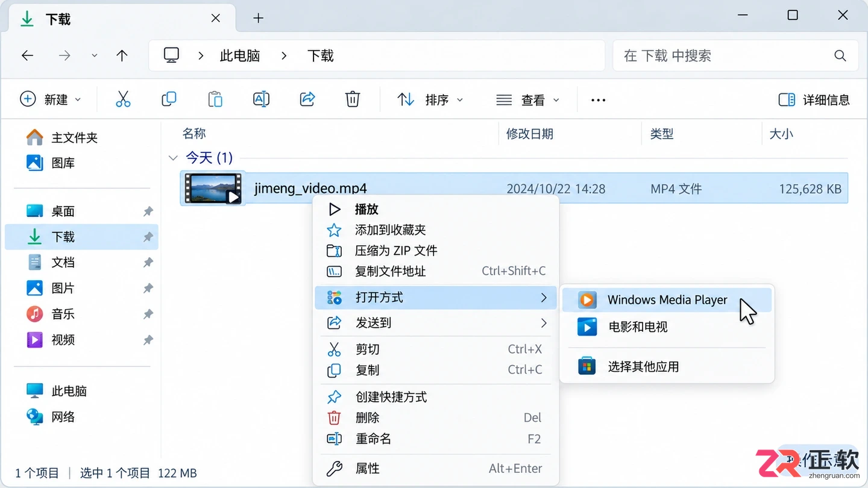This screenshot has width=868, height=488.
Task: Open 图库 in sidebar
Action: point(81,163)
